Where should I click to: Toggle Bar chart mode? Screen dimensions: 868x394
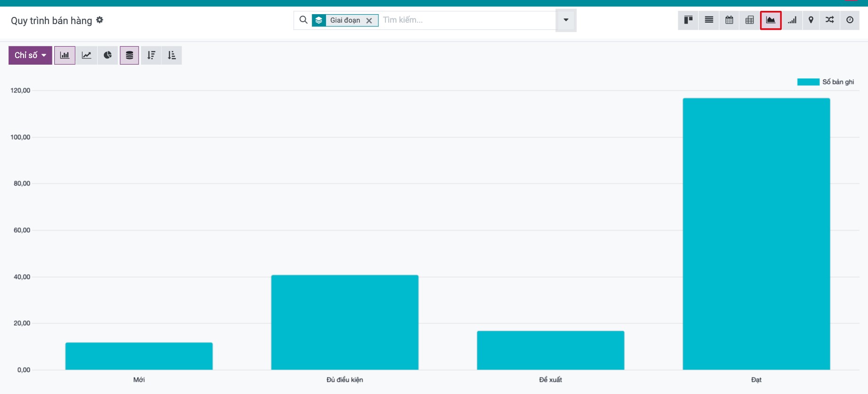pyautogui.click(x=65, y=55)
